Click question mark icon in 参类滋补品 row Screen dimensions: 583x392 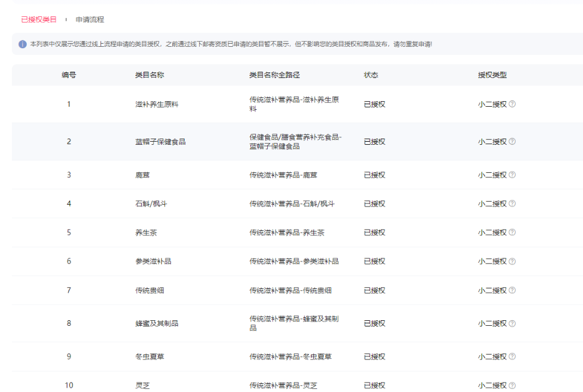pyautogui.click(x=512, y=261)
